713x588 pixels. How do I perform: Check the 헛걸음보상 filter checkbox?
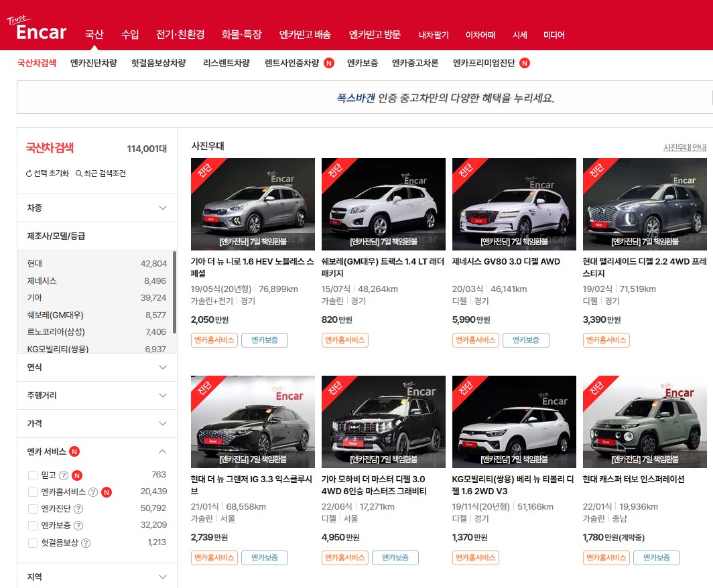pos(33,543)
